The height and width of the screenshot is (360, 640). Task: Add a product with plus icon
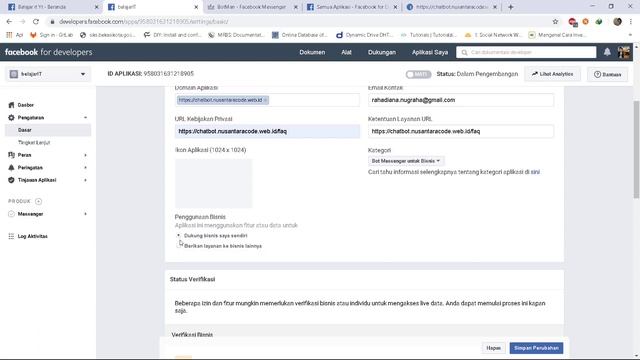[38, 201]
